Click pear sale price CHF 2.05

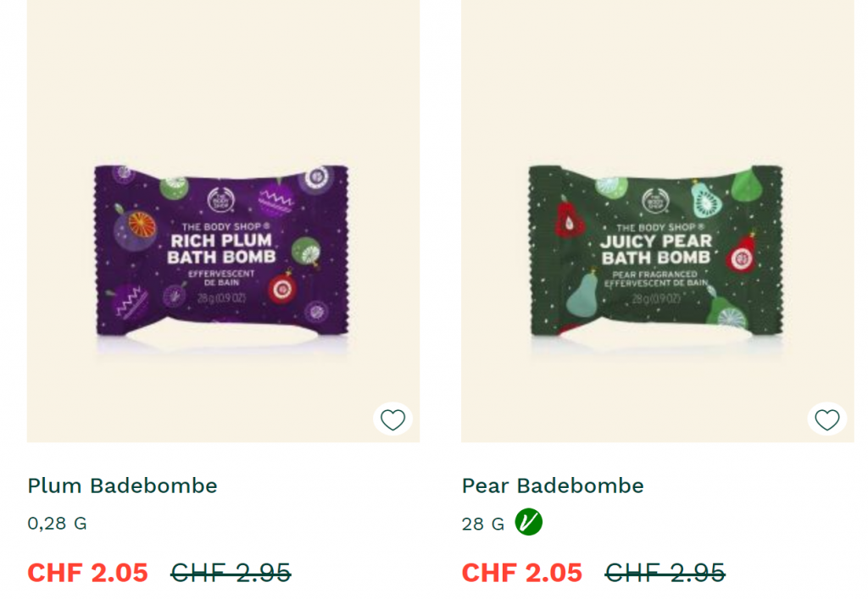tap(522, 573)
